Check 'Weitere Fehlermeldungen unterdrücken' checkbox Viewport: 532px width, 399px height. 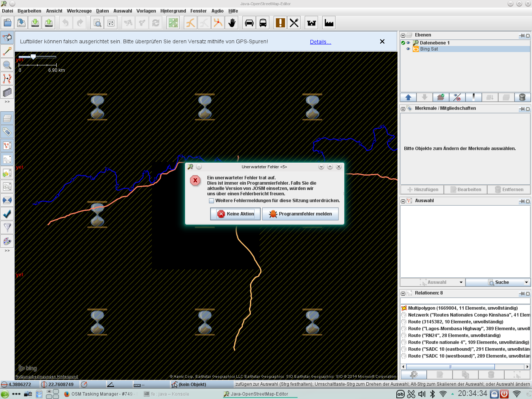coord(212,201)
